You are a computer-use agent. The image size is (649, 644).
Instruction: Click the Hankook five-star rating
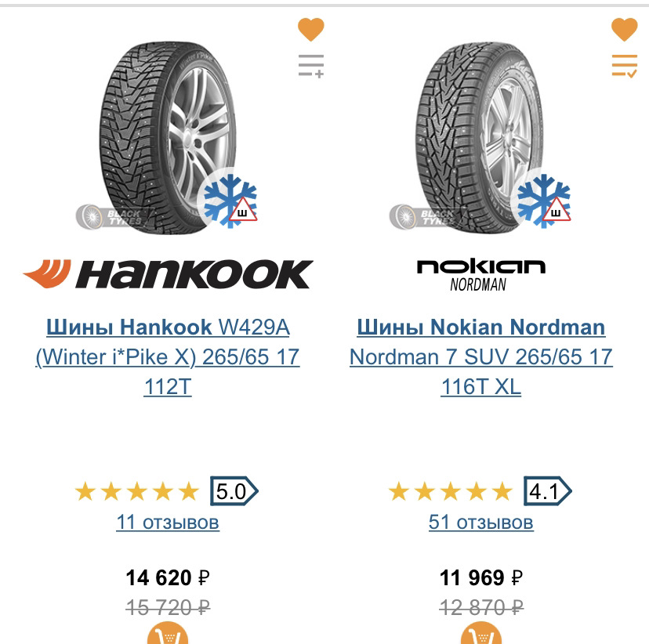point(137,492)
